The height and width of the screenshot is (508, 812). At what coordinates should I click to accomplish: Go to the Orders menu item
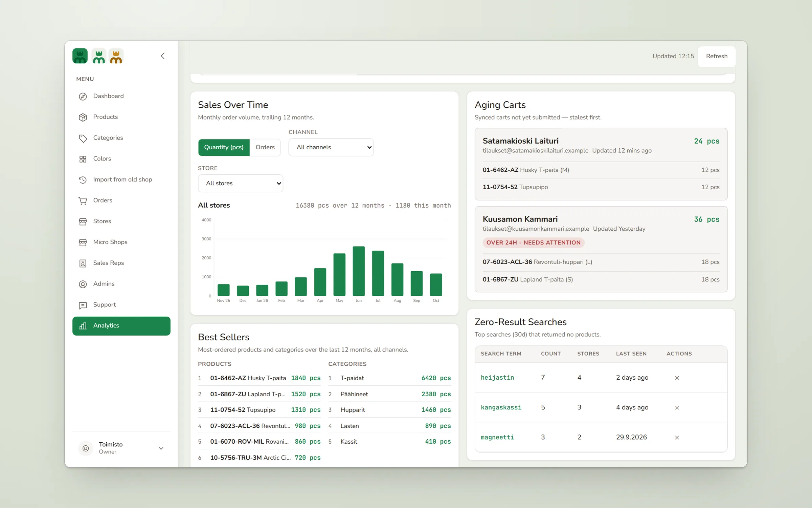[x=121, y=200]
